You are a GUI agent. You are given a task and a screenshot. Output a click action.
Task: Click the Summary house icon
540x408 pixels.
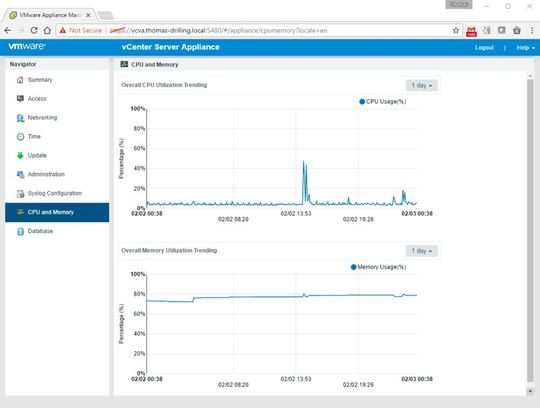pyautogui.click(x=20, y=80)
